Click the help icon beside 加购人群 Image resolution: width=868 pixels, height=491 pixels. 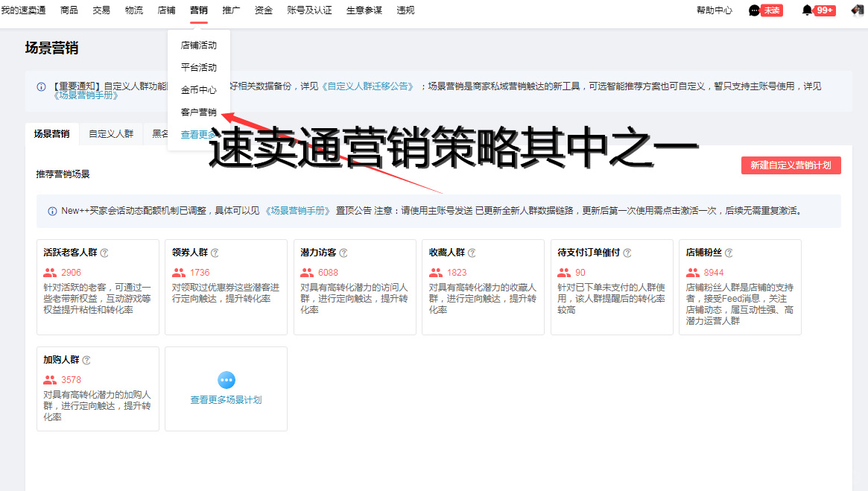(86, 361)
